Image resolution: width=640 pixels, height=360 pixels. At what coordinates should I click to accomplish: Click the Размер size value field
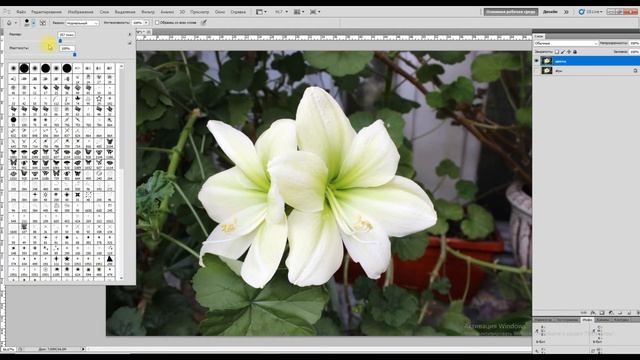click(67, 35)
